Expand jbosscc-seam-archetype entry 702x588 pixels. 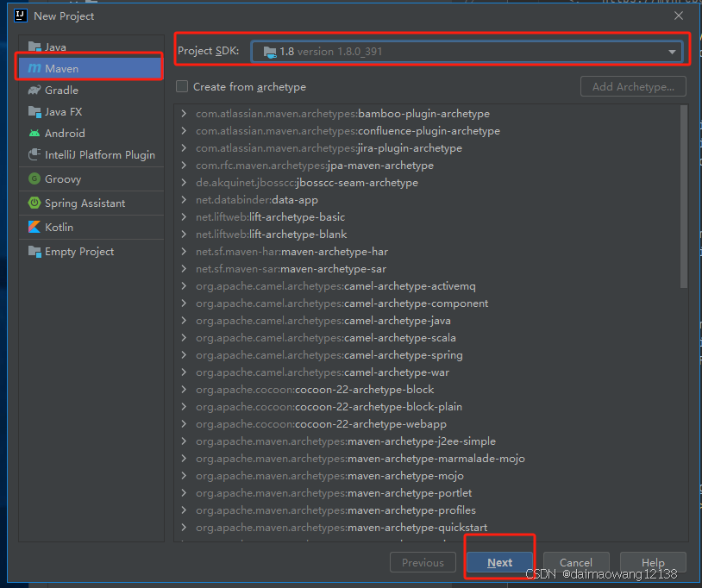coord(184,183)
